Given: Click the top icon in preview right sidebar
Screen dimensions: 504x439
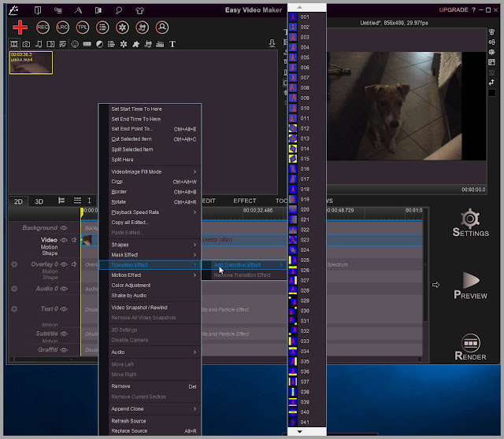Looking at the screenshot, I should (491, 31).
